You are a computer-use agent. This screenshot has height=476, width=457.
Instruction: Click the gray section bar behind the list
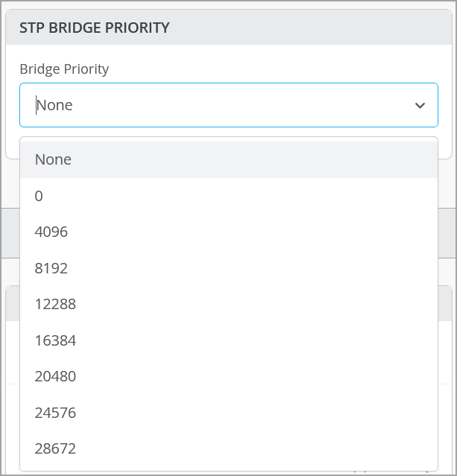(x=446, y=238)
